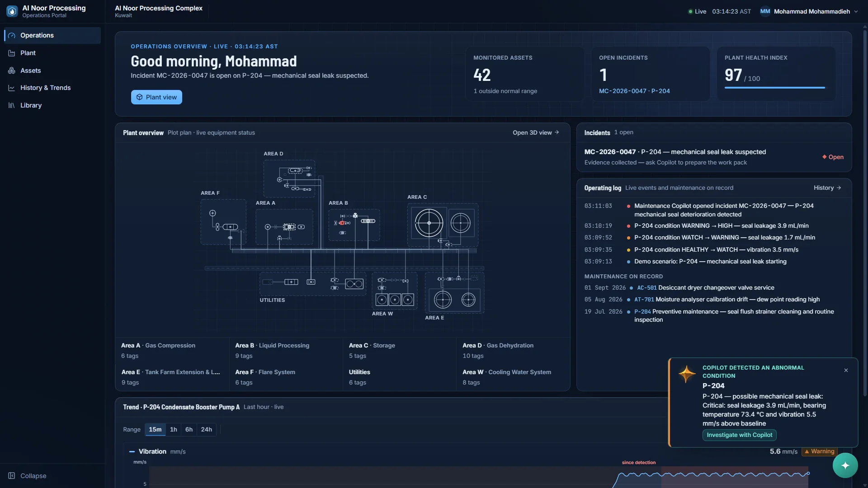This screenshot has width=868, height=488.
Task: Select the large storage tank in Area C
Action: pos(429,223)
